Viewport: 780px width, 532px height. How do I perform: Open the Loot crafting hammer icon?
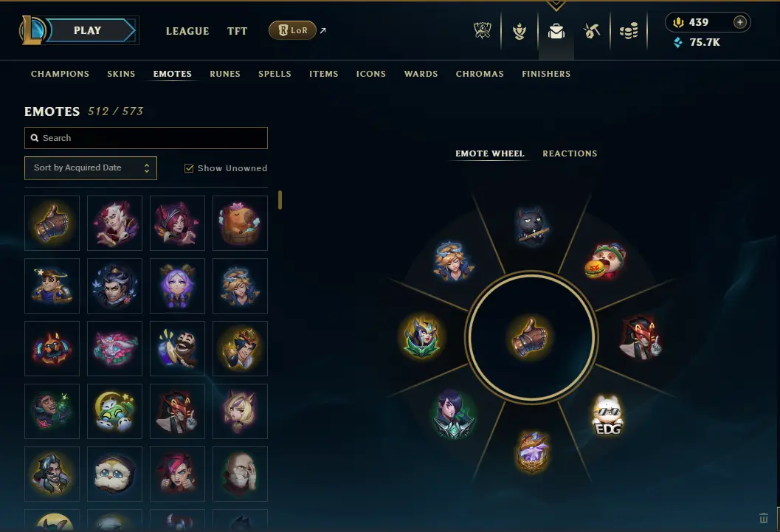point(592,31)
